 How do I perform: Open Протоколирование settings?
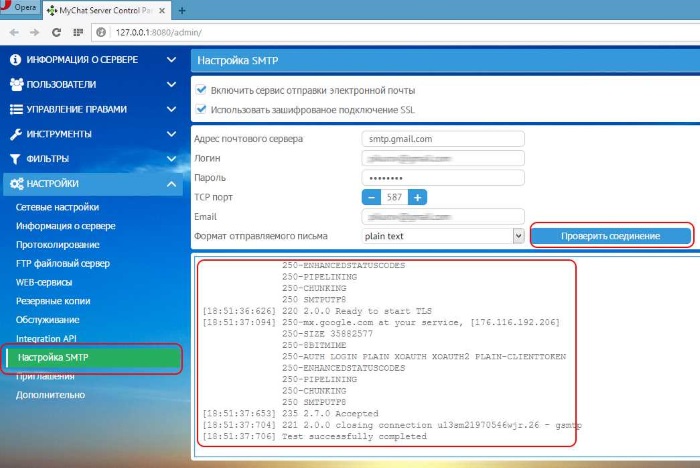point(58,245)
